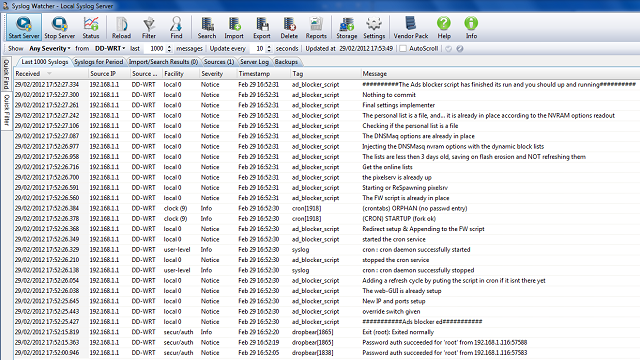Expand the Any Severity dropdown

pyautogui.click(x=50, y=49)
